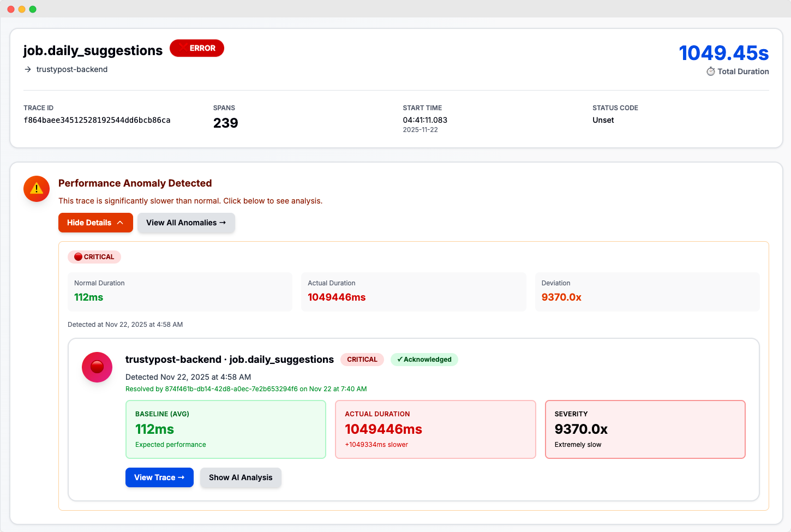Viewport: 791px width, 532px height.
Task: Click the ERROR status badge
Action: click(196, 48)
